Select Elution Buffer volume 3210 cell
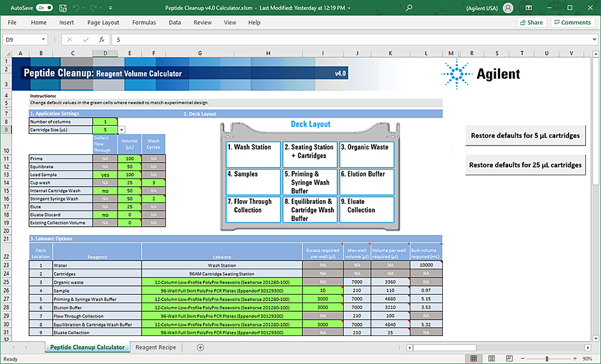The image size is (601, 364). [390, 307]
